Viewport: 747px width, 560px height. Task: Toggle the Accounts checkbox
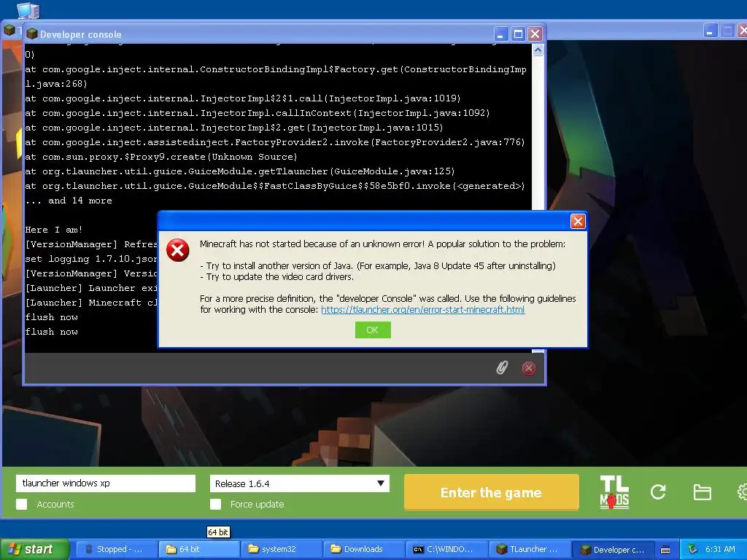click(21, 505)
